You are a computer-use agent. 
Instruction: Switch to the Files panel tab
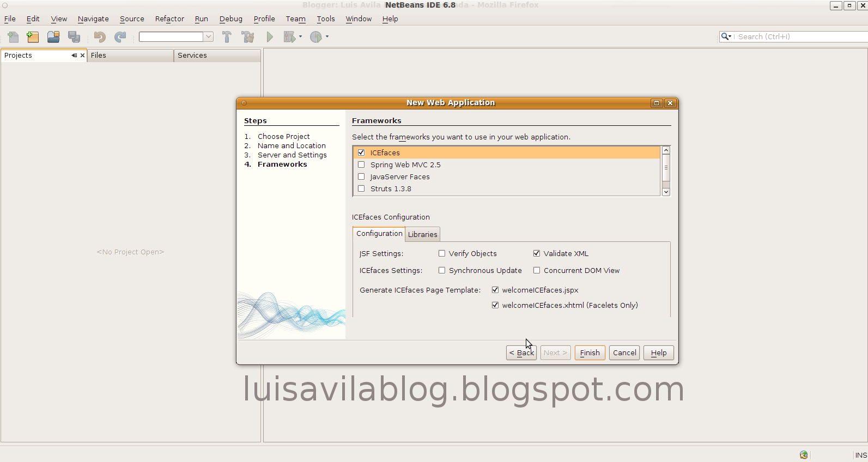tap(130, 56)
